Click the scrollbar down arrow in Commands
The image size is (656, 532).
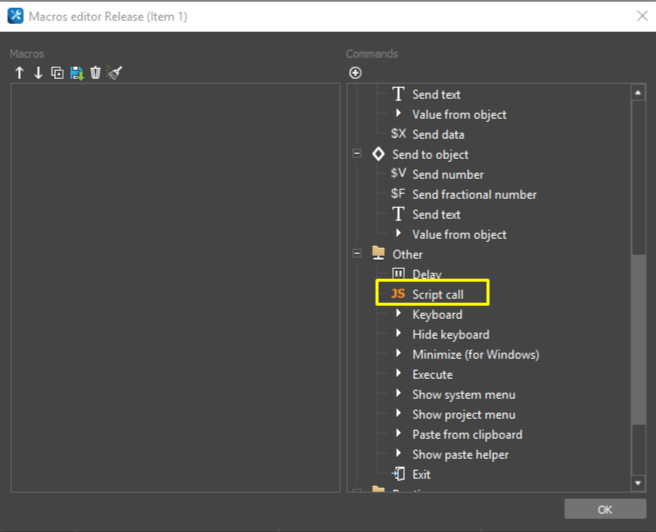[x=639, y=483]
